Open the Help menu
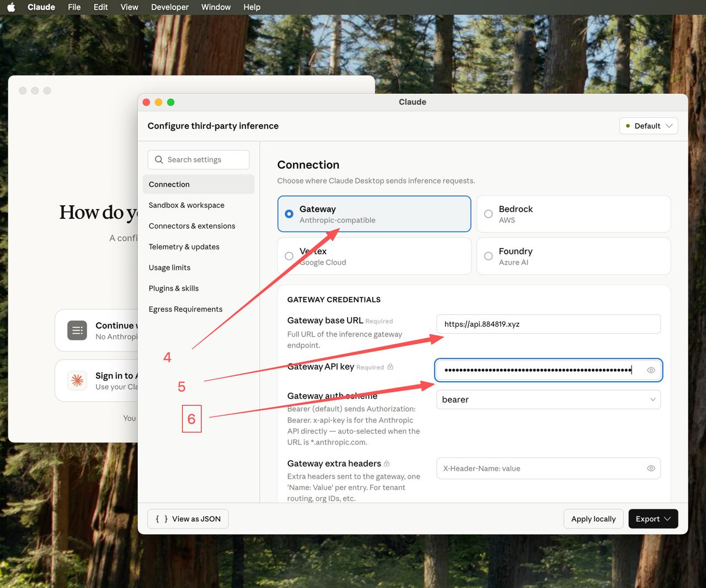The width and height of the screenshot is (706, 588). pos(252,7)
